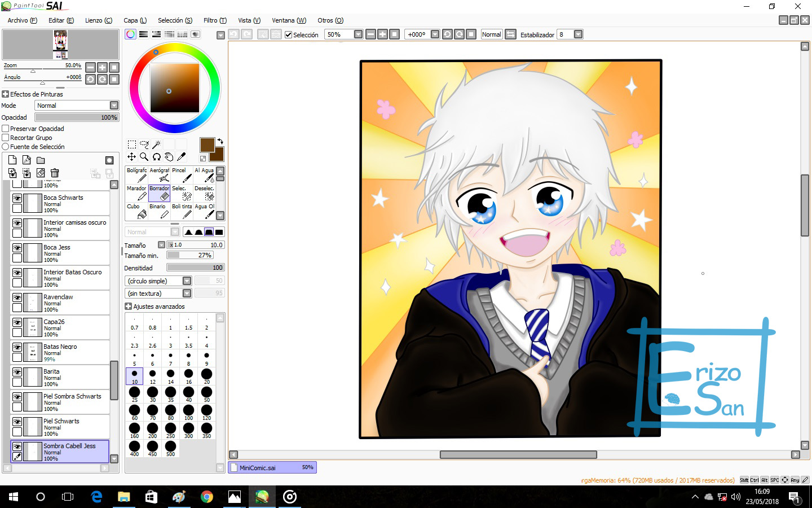The width and height of the screenshot is (812, 508).
Task: Open the (círculo simple) brush shape dropdown
Action: pyautogui.click(x=158, y=281)
